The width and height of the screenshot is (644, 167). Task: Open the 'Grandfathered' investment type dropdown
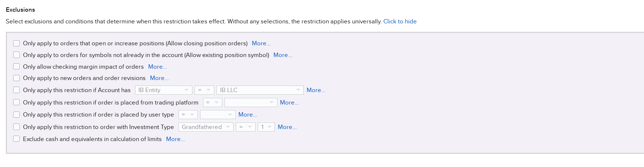point(206,127)
